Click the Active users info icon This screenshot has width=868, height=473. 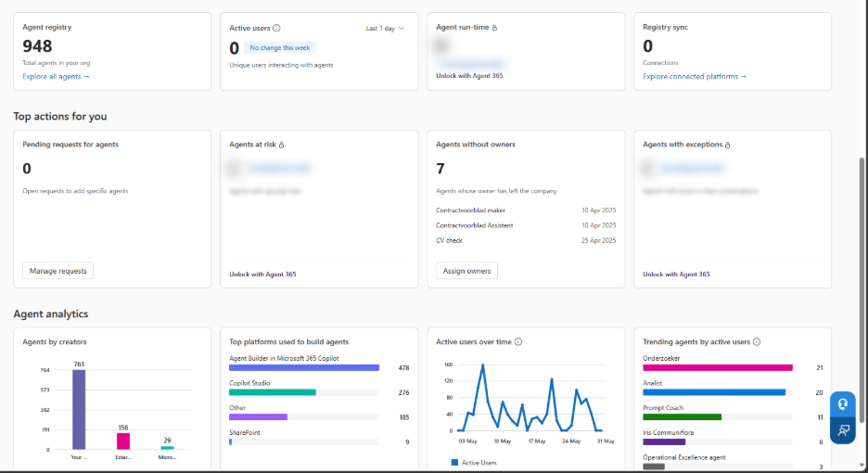(276, 28)
